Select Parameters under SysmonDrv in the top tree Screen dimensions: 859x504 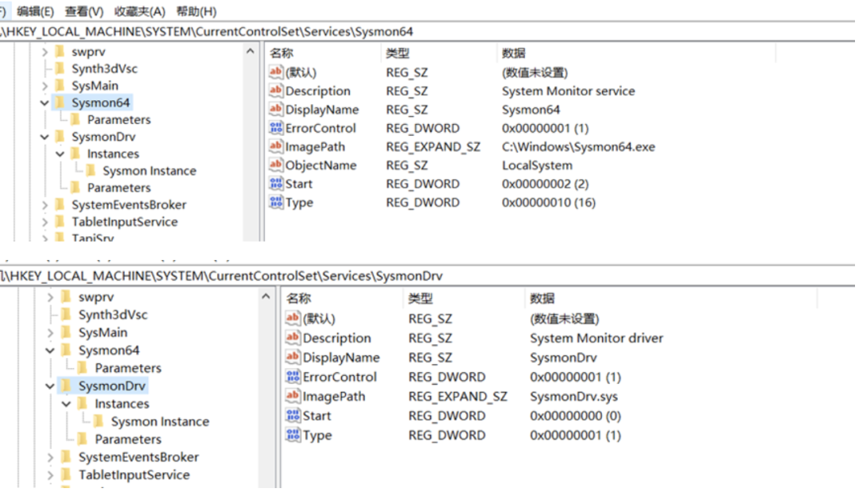119,188
